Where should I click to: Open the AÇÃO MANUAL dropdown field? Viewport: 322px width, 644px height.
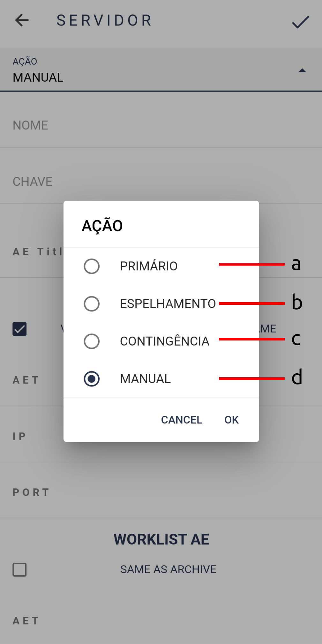coord(153,70)
